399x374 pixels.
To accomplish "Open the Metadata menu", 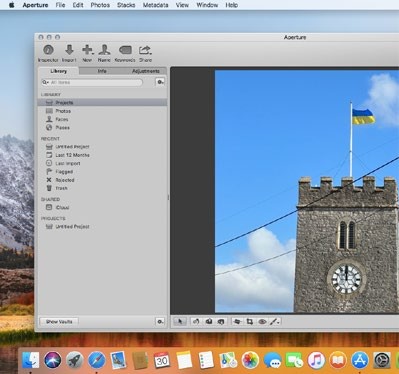I will coord(155,5).
